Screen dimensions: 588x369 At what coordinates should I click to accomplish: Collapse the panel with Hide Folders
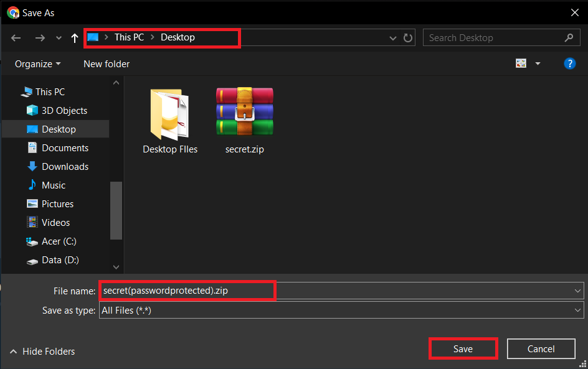(42, 352)
